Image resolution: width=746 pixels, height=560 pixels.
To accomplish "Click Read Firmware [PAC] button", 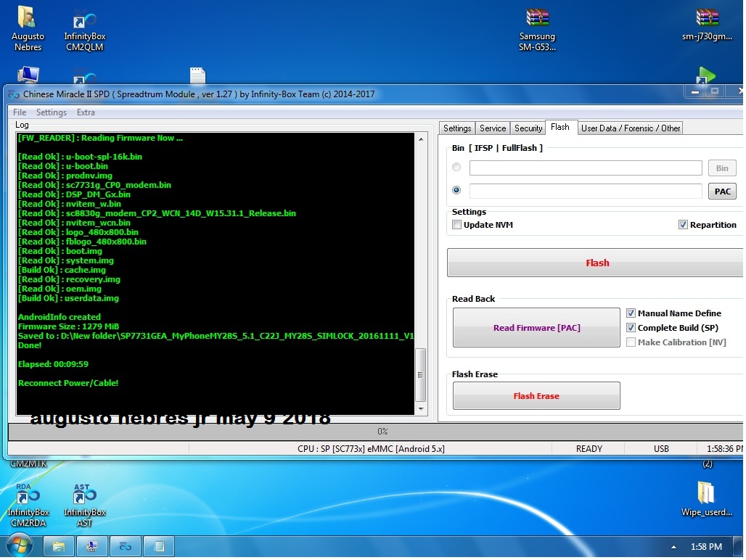I will (536, 328).
